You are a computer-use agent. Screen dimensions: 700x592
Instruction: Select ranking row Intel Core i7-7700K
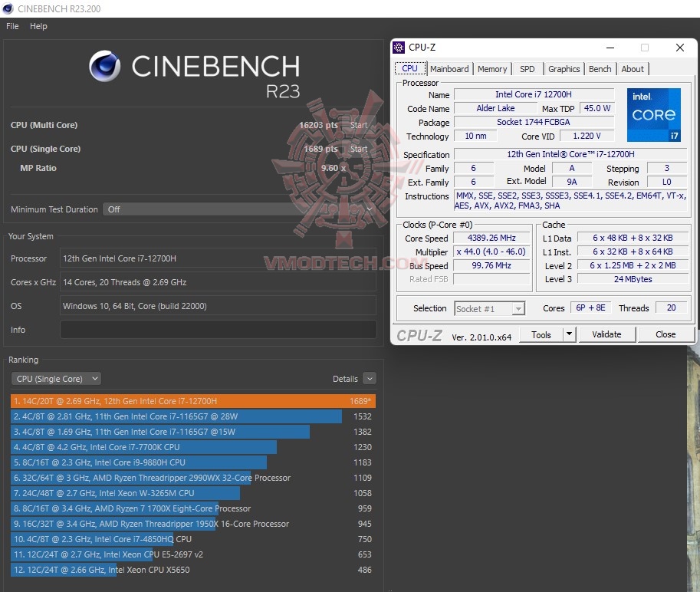[193, 447]
